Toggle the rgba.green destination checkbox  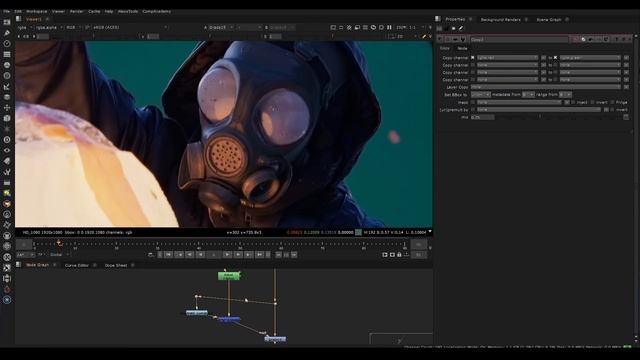click(x=556, y=58)
